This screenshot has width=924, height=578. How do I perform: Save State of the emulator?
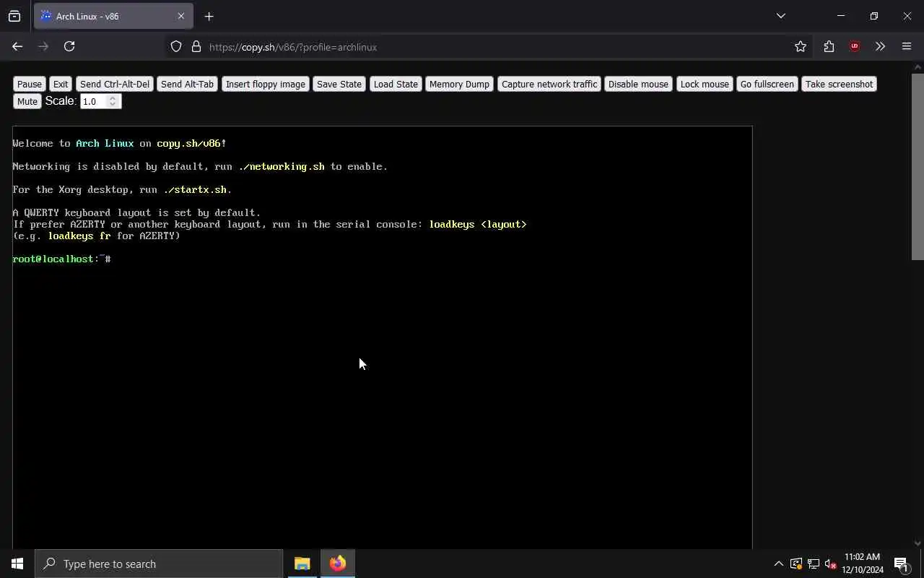(x=339, y=84)
